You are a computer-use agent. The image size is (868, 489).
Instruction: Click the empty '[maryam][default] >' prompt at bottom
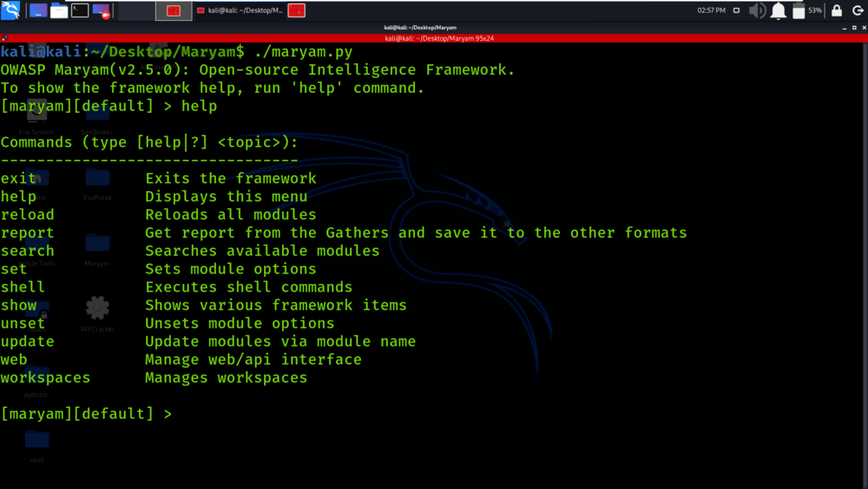coord(86,413)
